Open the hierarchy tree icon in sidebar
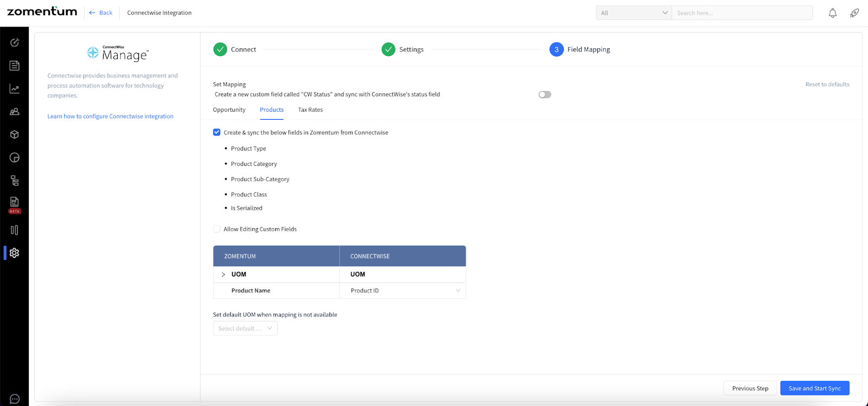The width and height of the screenshot is (868, 406). coord(15,181)
